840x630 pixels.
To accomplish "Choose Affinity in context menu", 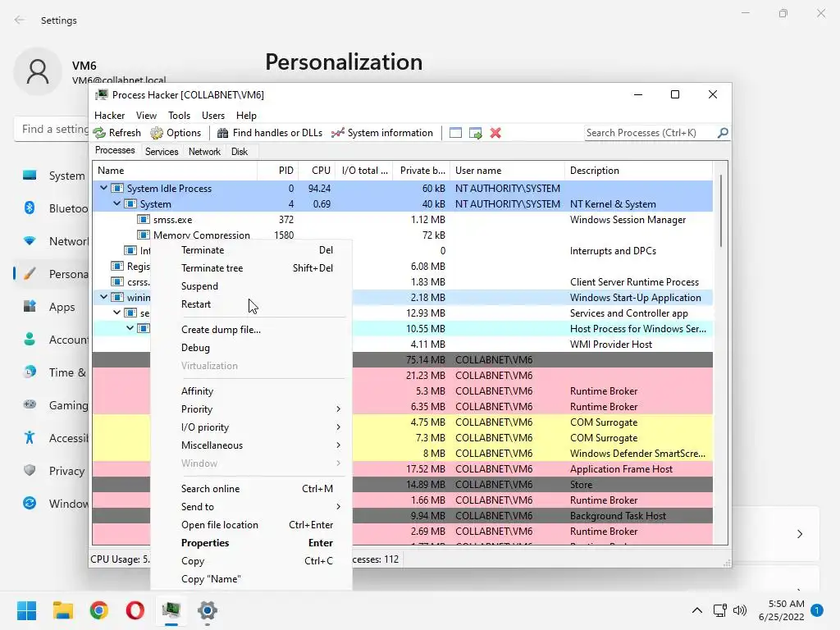I will (x=251, y=391).
